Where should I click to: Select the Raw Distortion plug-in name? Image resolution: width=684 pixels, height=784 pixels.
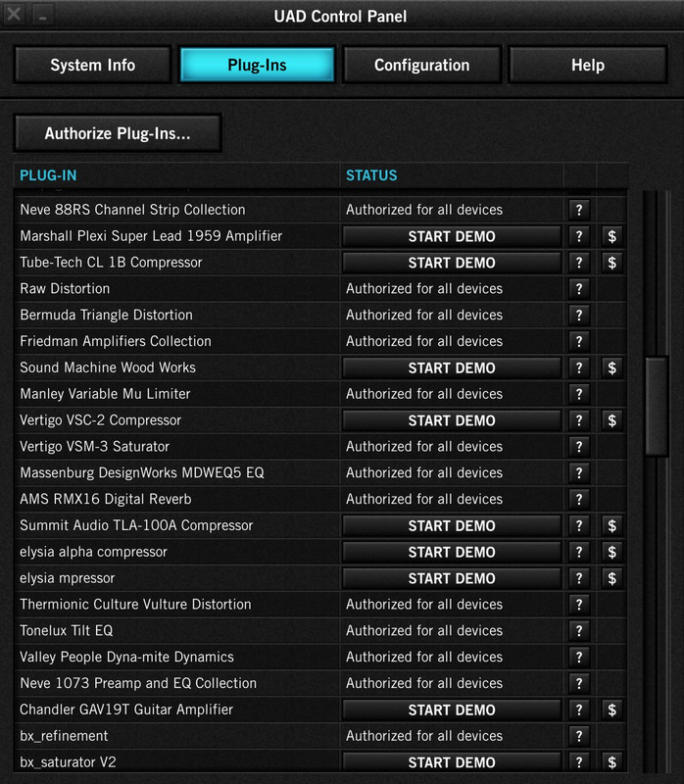(65, 288)
